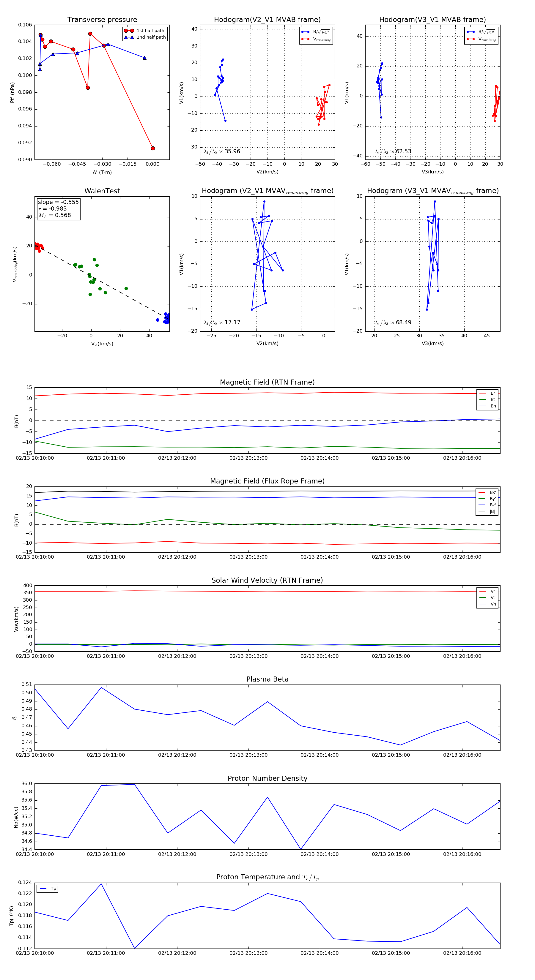Click the 'Hodogram (V2_V1 MVAV remaining frame)' title
Viewport: 535px width, 980px height.
pyautogui.click(x=267, y=191)
